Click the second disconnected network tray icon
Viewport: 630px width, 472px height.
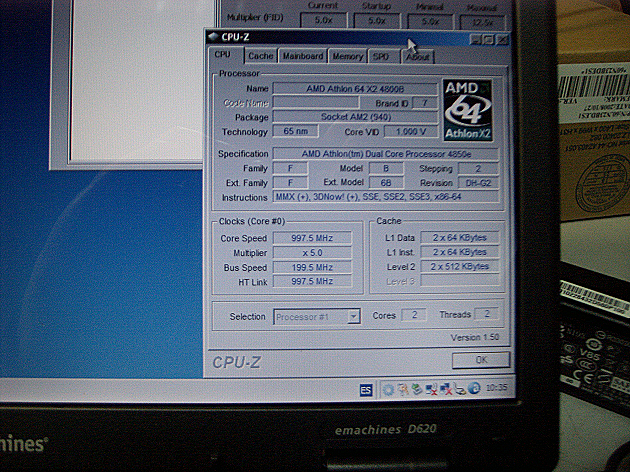click(446, 389)
